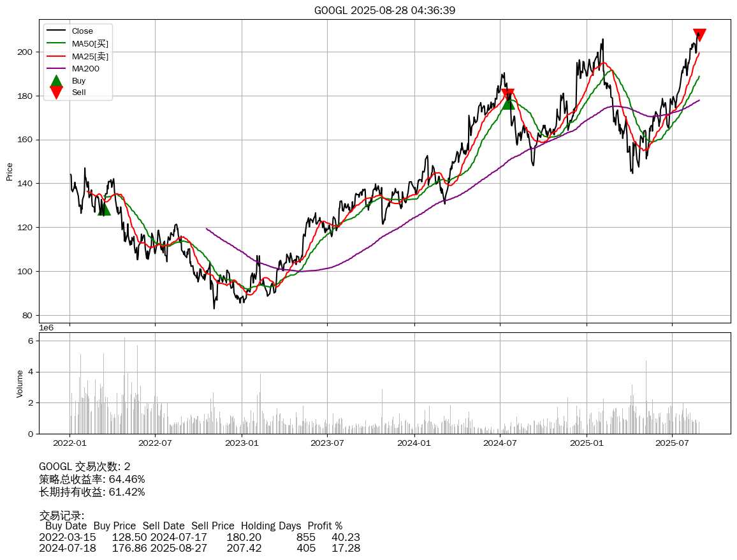Click the black Close line sample in legend
Image resolution: width=737 pixels, height=560 pixels.
coord(56,31)
